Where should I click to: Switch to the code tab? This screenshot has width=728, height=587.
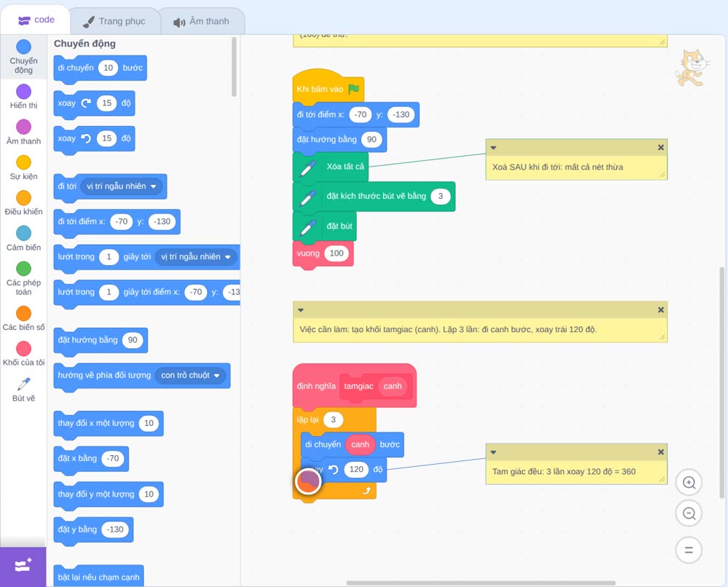coord(36,20)
